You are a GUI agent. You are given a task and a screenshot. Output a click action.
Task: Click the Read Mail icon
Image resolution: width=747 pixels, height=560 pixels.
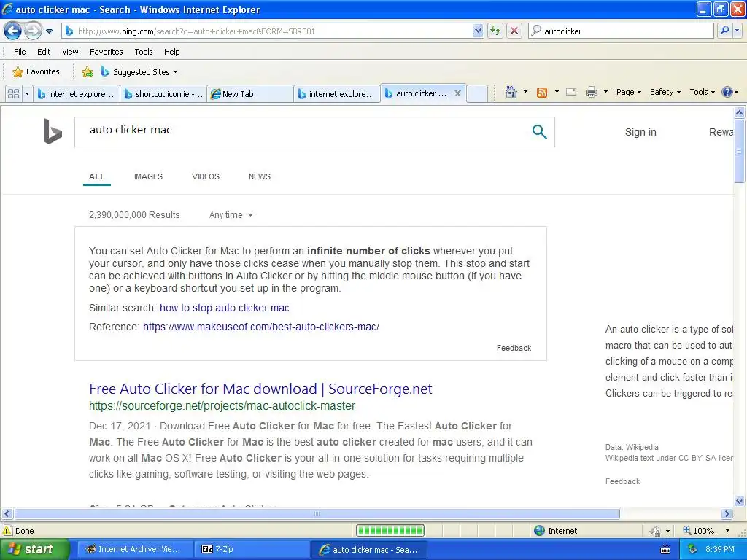[x=571, y=92]
